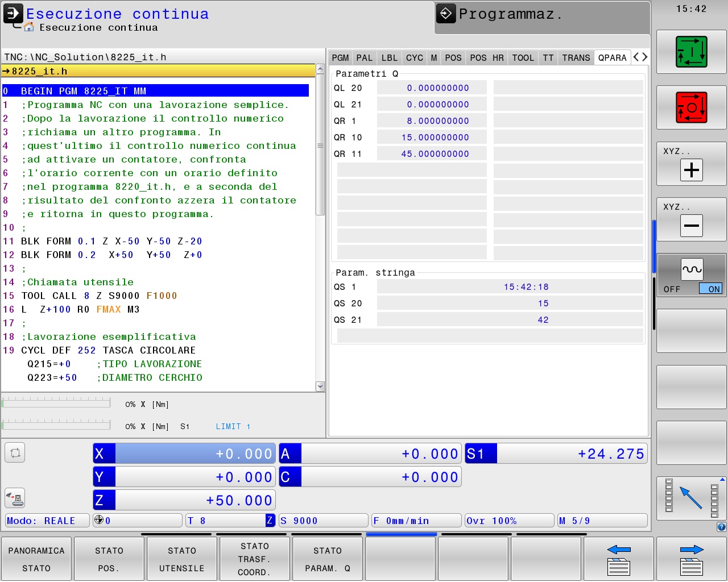Click the program listing scrollbar thumb
The height and width of the screenshot is (582, 728).
[320, 145]
